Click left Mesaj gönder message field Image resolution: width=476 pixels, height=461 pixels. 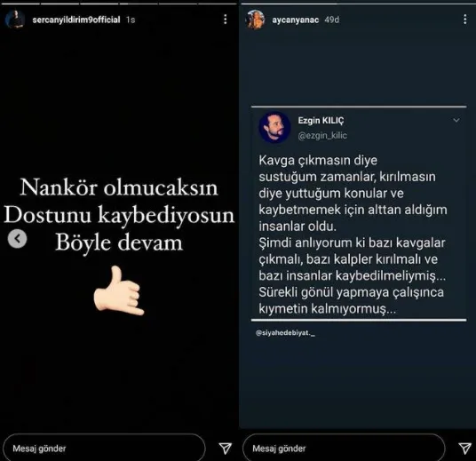point(104,449)
